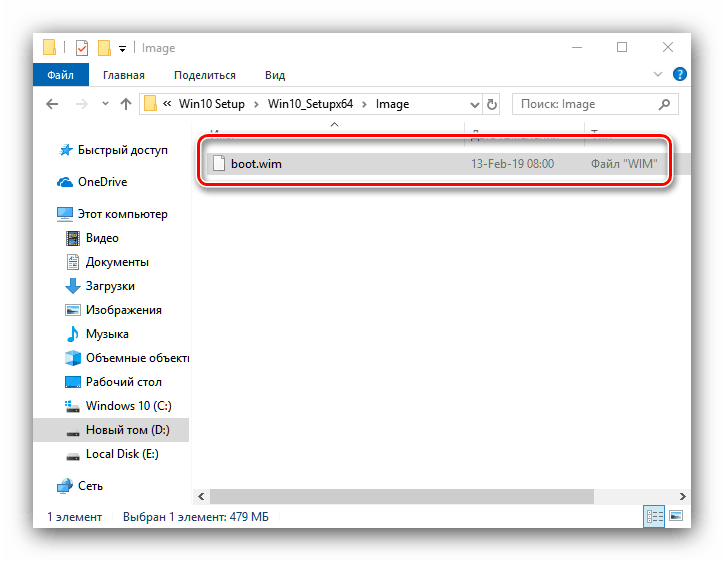This screenshot has width=724, height=561.
Task: Navigate to Win10 Setup in the address bar
Action: (x=211, y=104)
